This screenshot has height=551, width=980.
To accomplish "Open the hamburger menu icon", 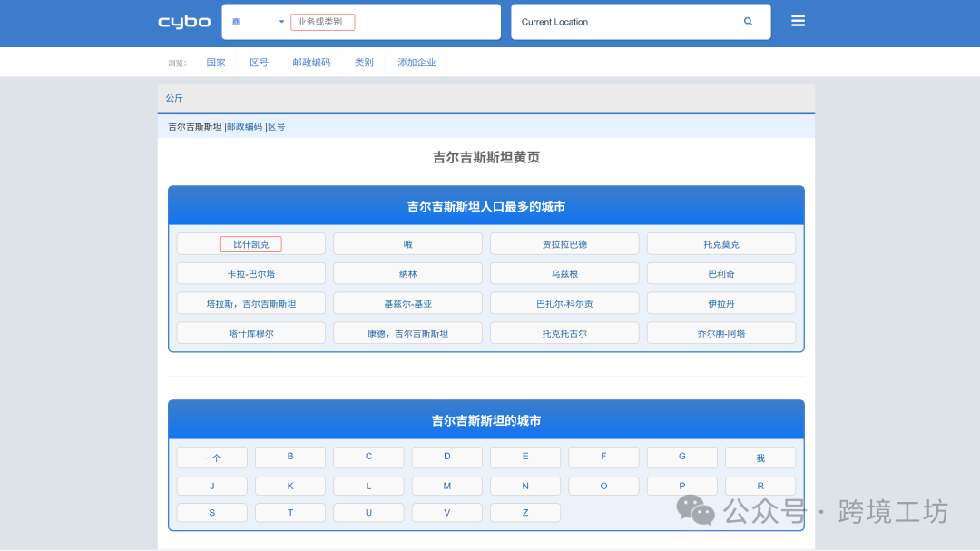I will pos(798,20).
